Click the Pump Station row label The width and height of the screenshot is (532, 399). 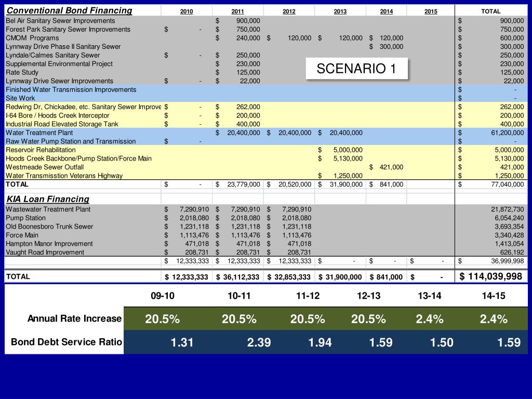click(x=26, y=218)
